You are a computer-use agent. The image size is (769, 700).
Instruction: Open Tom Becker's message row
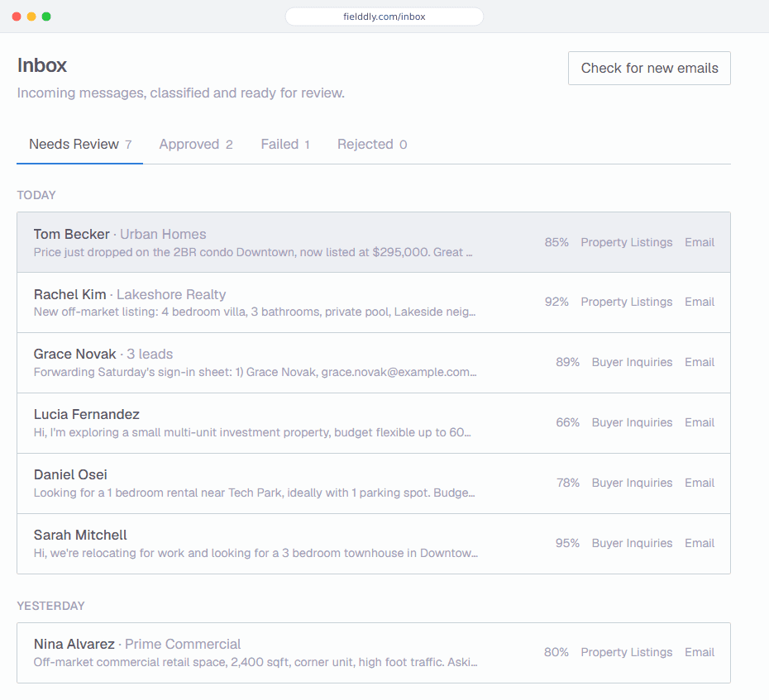click(x=374, y=242)
